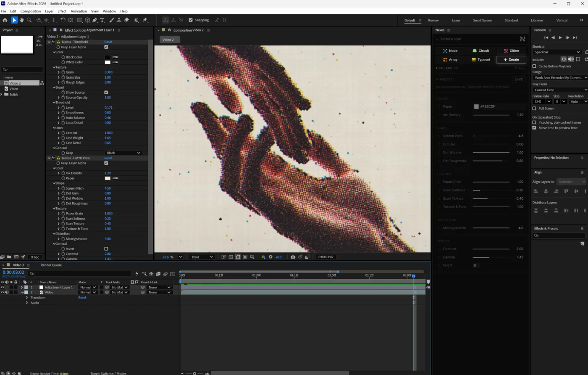Select the Hand tool in the toolbar
The width and height of the screenshot is (588, 375).
(x=21, y=20)
